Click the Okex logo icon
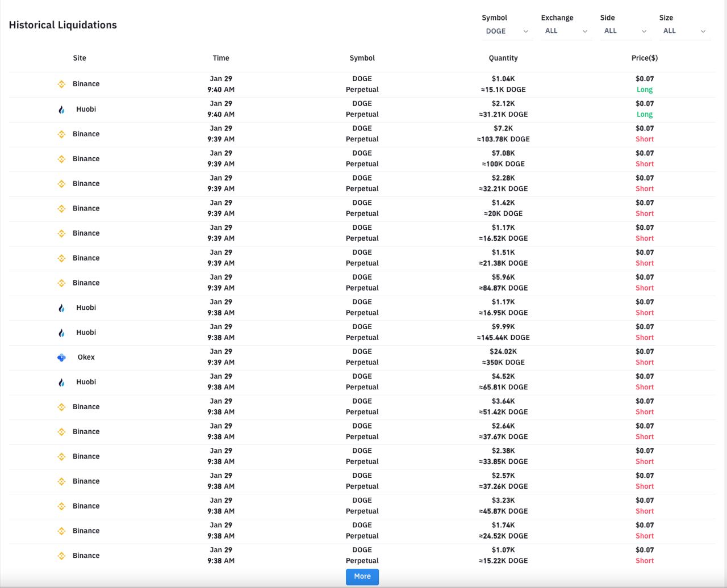Screen dimensions: 727x588 [61, 358]
